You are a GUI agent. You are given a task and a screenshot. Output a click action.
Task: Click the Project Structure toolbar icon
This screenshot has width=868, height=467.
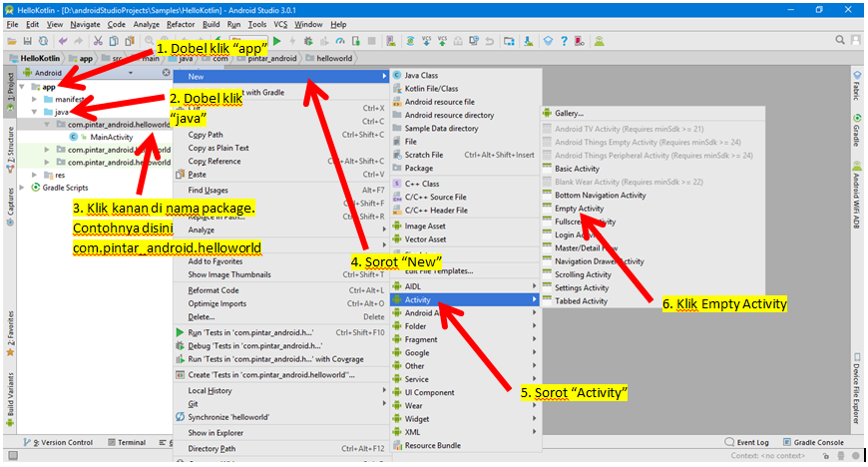point(509,41)
